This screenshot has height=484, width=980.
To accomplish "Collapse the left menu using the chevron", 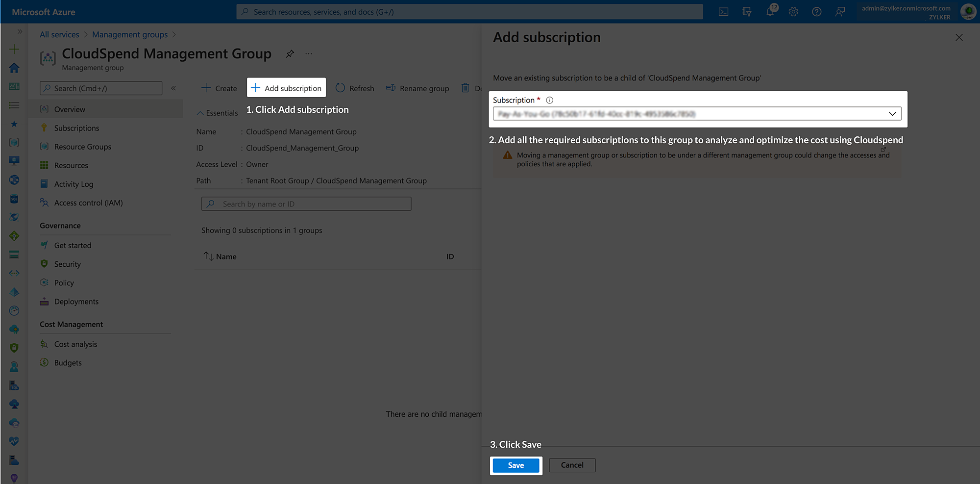I will [x=173, y=88].
